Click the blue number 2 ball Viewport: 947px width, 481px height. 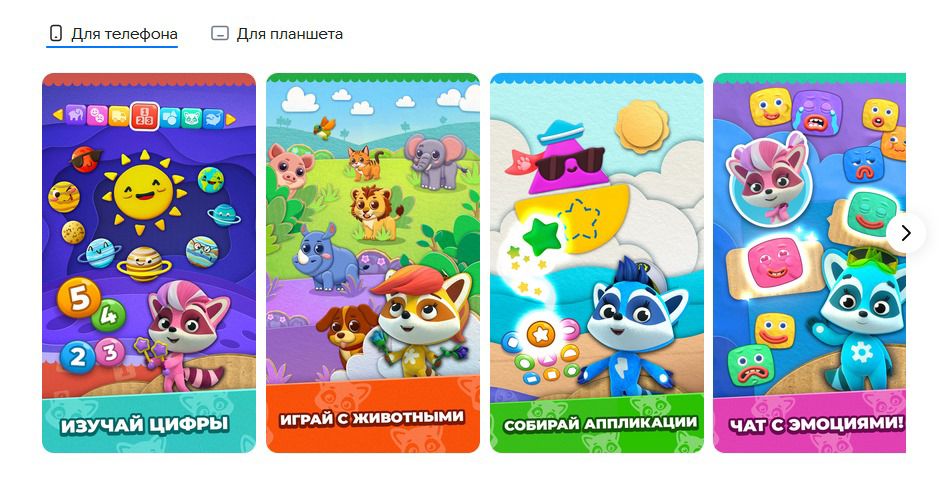[77, 357]
